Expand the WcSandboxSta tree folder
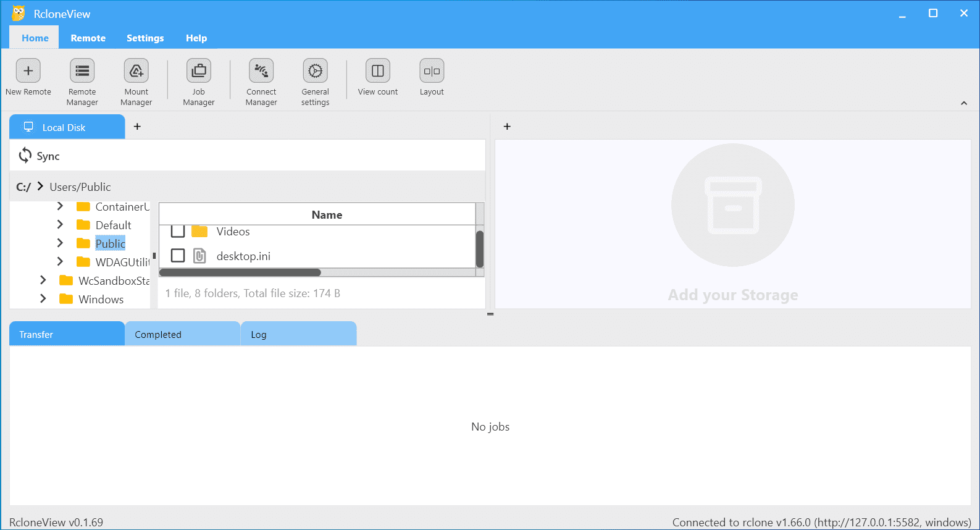980x530 pixels. coord(43,280)
